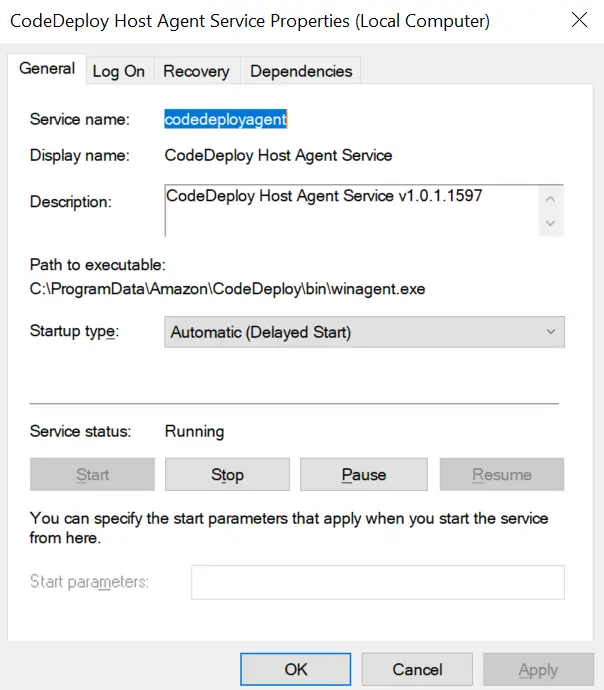This screenshot has height=690, width=604.
Task: Stop the running service
Action: [227, 474]
